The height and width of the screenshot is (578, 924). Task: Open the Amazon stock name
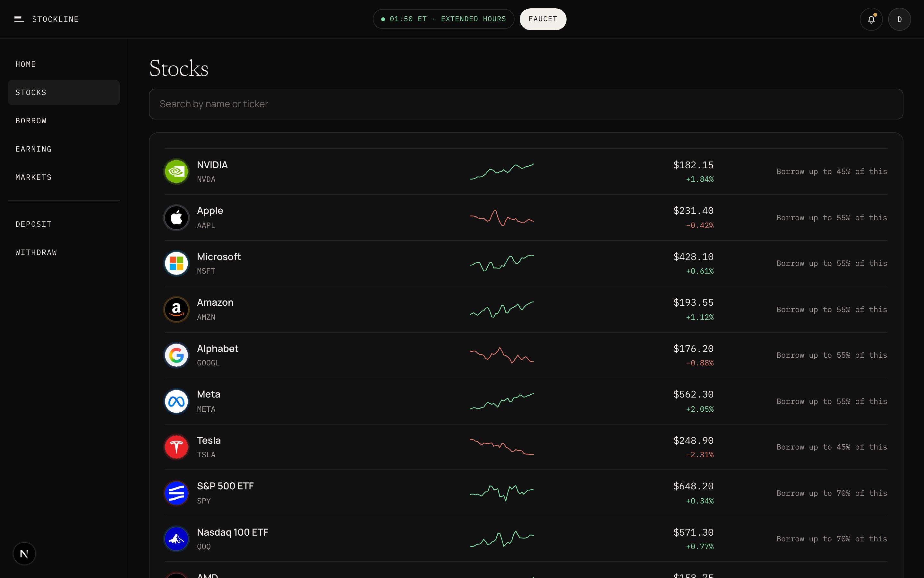tap(215, 302)
